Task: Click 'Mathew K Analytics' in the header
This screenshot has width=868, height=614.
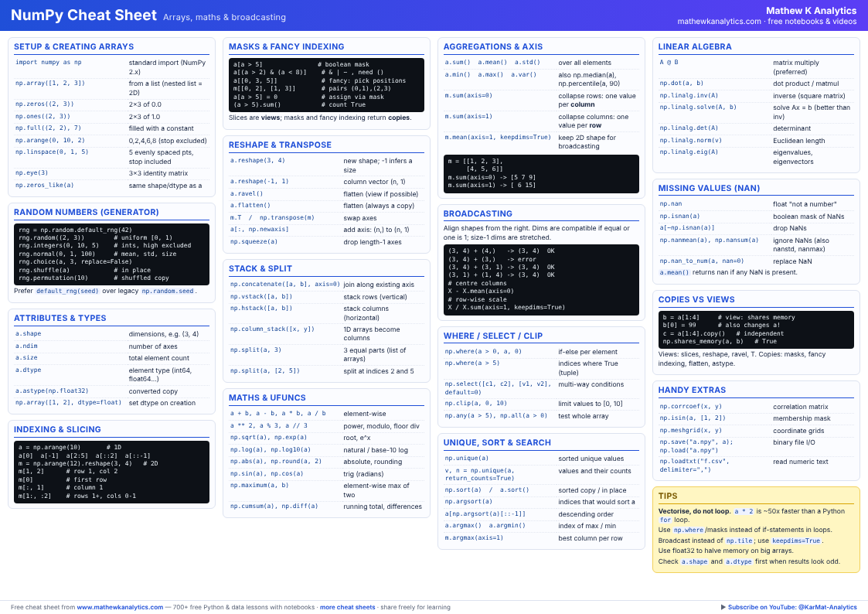Action: click(811, 11)
